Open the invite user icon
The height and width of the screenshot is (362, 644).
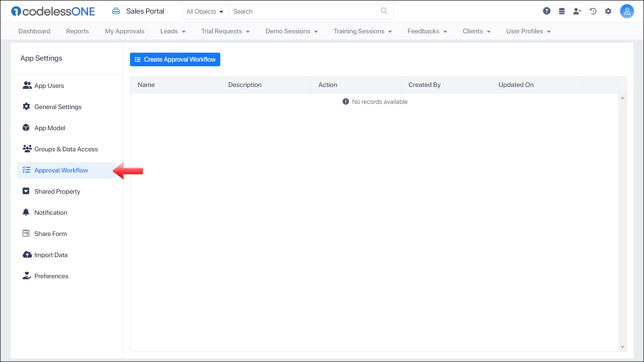(577, 10)
